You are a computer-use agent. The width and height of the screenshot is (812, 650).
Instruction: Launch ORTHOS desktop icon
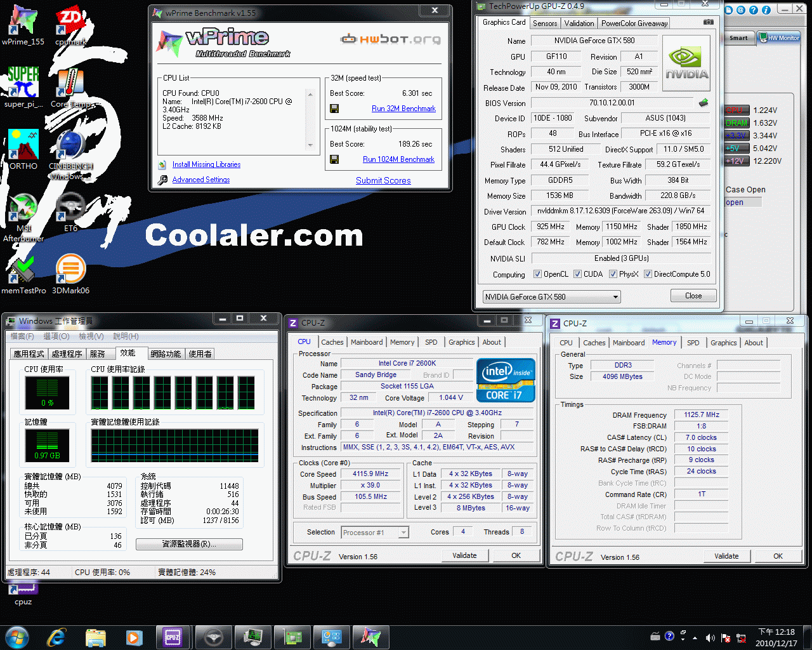(23, 149)
